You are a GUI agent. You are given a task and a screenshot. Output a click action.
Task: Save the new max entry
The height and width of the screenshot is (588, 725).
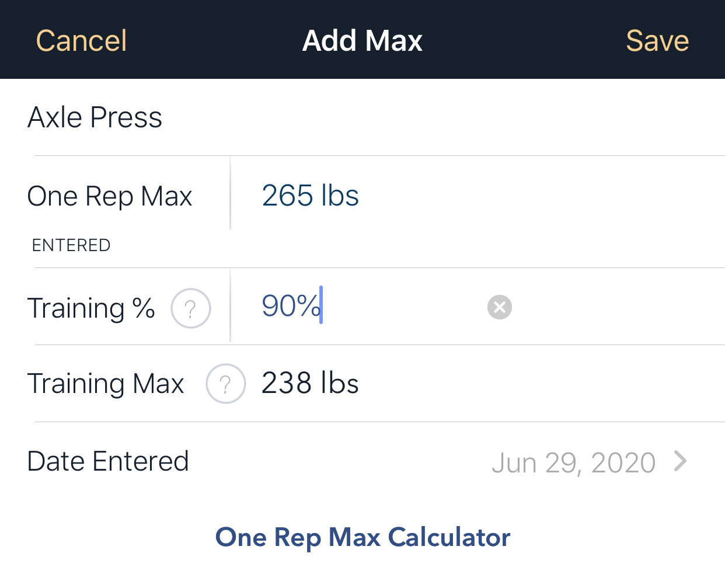click(x=657, y=40)
